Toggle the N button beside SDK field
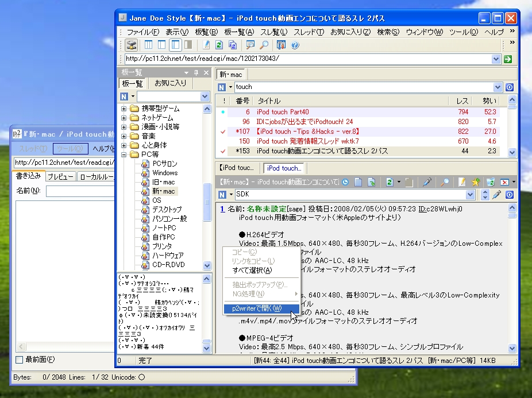The width and height of the screenshot is (532, 398). point(222,195)
